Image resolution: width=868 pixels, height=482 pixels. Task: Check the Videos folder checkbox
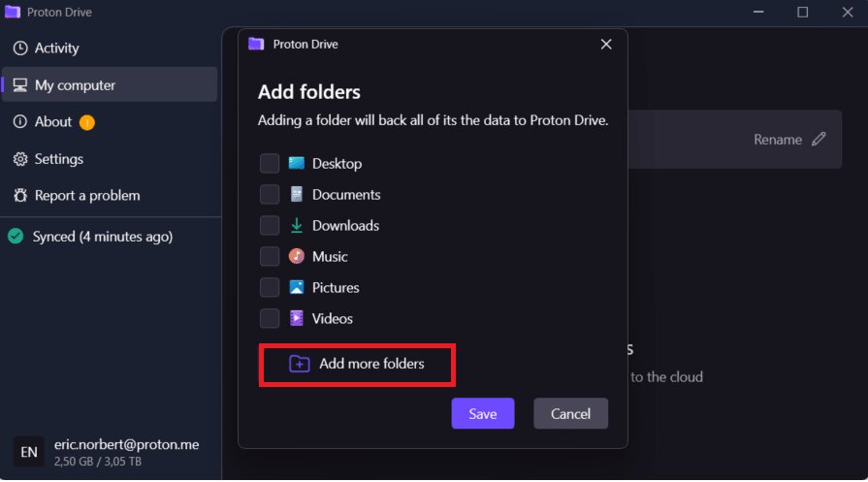[x=270, y=318]
